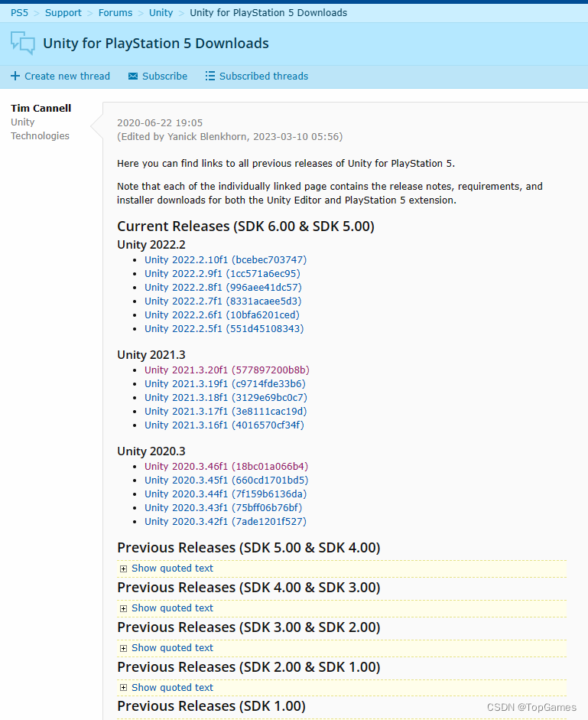Click the Unity 2021.3 subheading
The image size is (588, 720).
151,355
